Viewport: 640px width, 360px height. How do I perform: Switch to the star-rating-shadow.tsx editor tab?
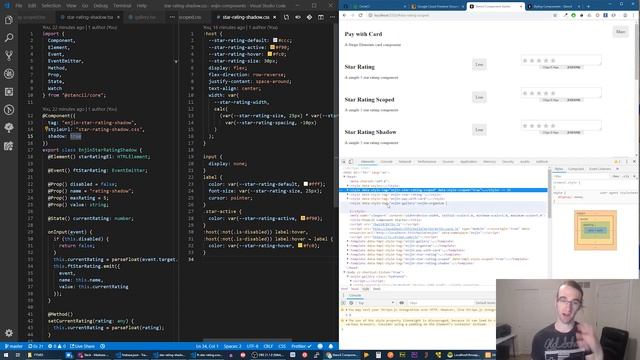pyautogui.click(x=89, y=17)
